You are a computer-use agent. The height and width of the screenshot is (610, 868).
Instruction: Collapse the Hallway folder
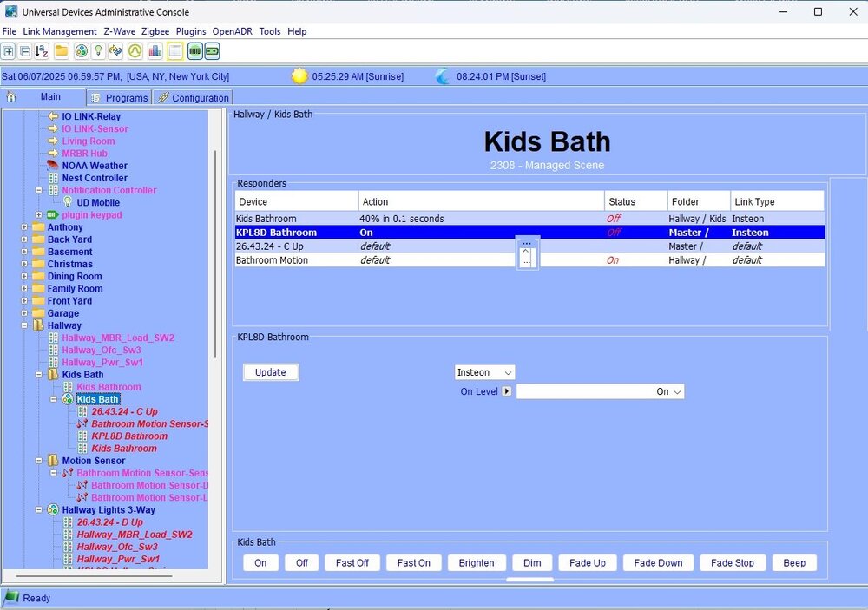pos(24,325)
